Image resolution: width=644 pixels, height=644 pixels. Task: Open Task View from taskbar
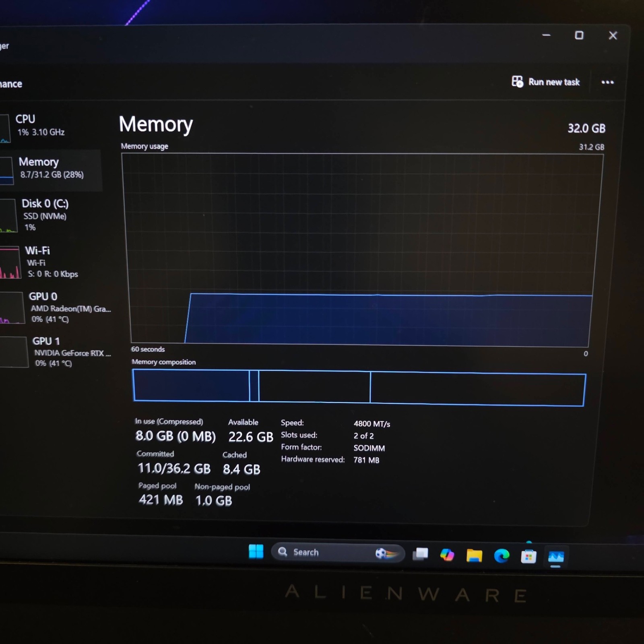(x=420, y=554)
